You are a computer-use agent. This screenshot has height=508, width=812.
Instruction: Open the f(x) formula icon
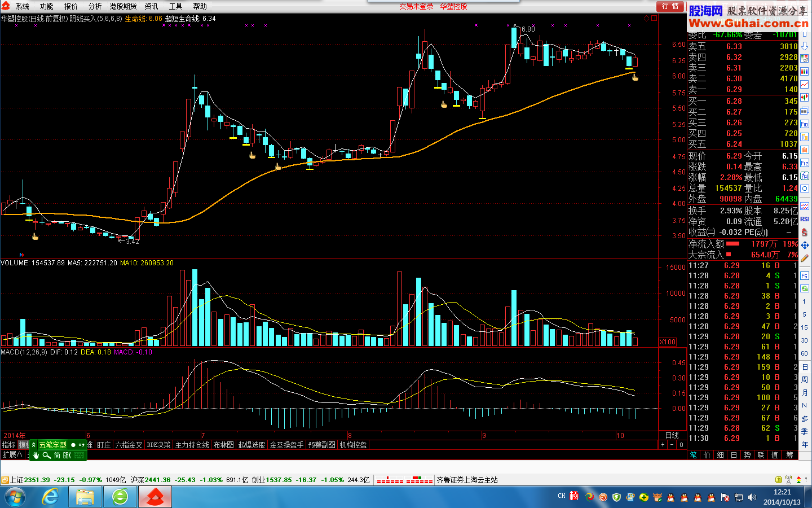coord(805,176)
